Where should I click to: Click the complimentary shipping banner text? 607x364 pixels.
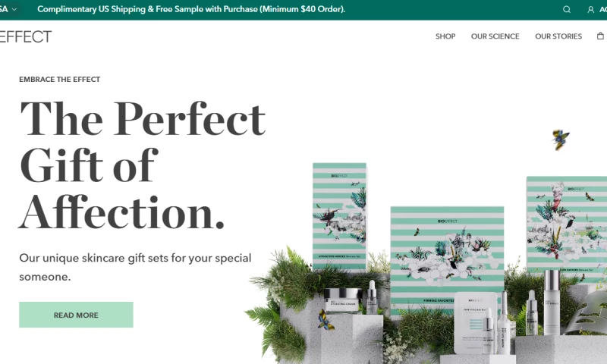[x=191, y=9]
